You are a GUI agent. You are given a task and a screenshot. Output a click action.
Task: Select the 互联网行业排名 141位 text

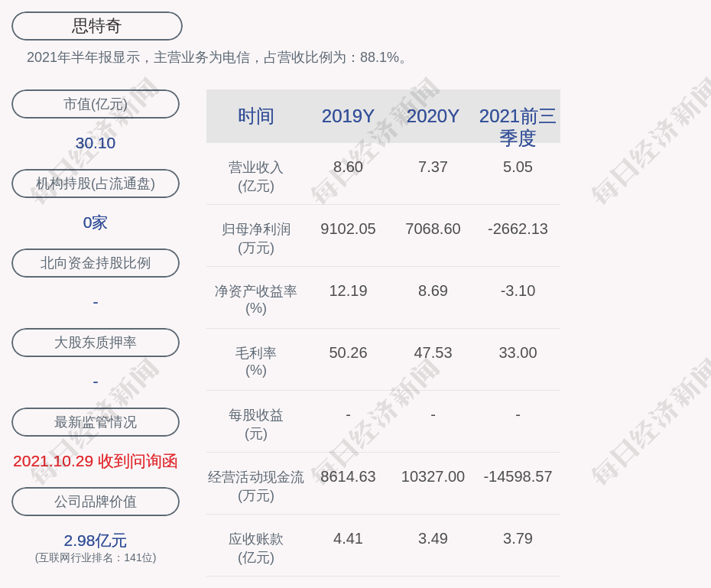[95, 558]
